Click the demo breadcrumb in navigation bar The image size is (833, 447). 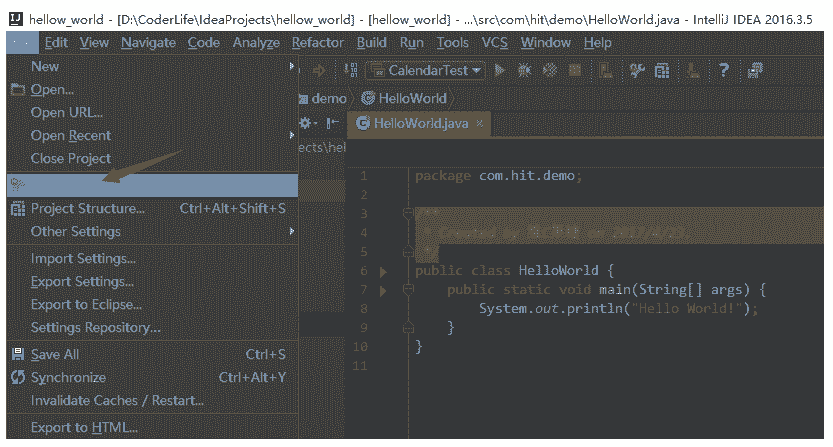pyautogui.click(x=324, y=98)
